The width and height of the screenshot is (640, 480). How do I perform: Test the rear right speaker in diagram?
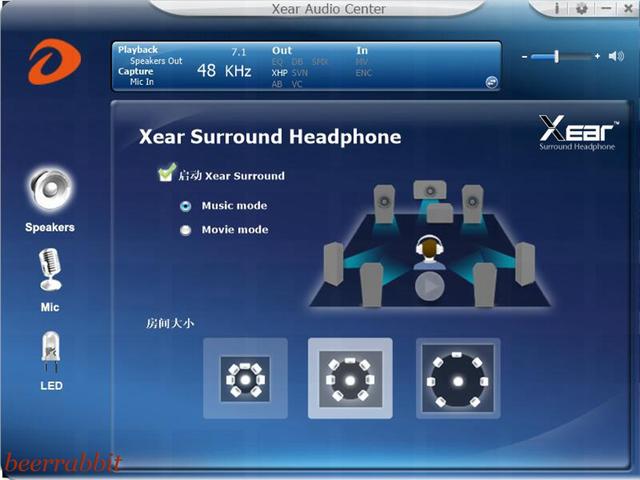(485, 284)
